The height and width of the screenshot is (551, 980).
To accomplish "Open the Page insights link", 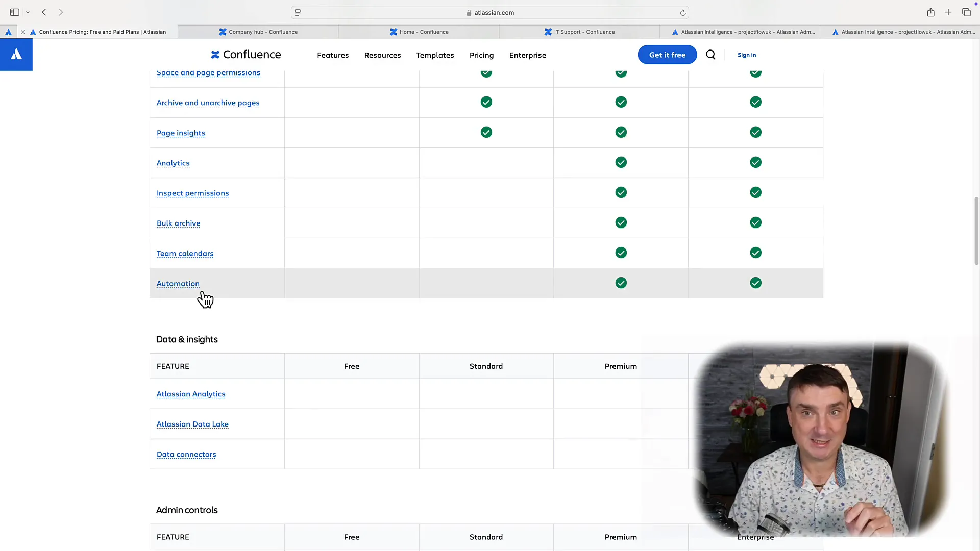I will (181, 133).
